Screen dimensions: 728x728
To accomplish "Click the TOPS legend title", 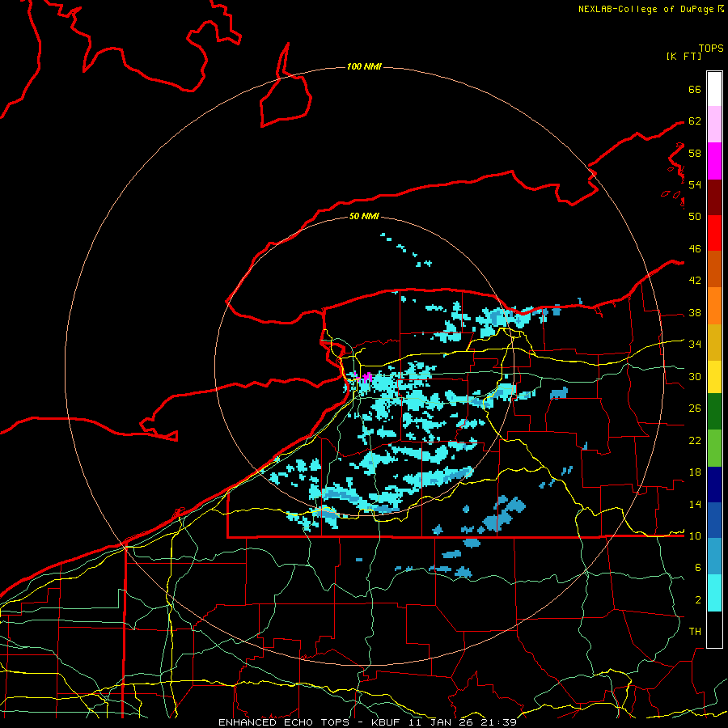I will pyautogui.click(x=711, y=49).
